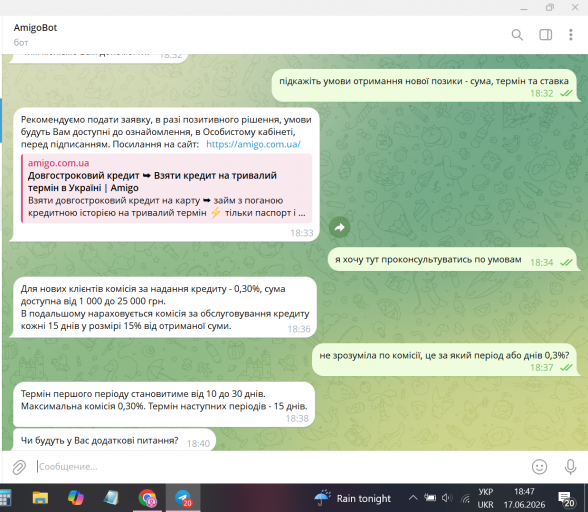The width and height of the screenshot is (588, 512).
Task: Click the 'бот' status under AmigoBot
Action: tap(21, 42)
